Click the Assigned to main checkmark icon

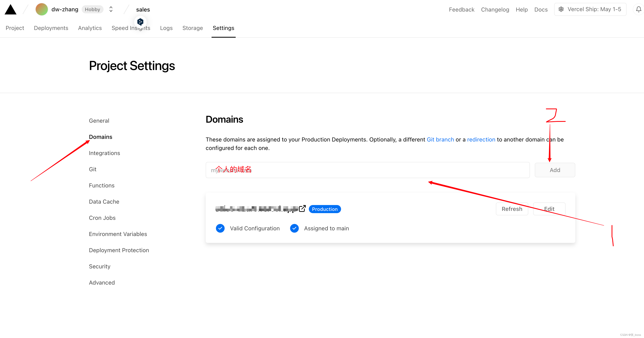294,228
